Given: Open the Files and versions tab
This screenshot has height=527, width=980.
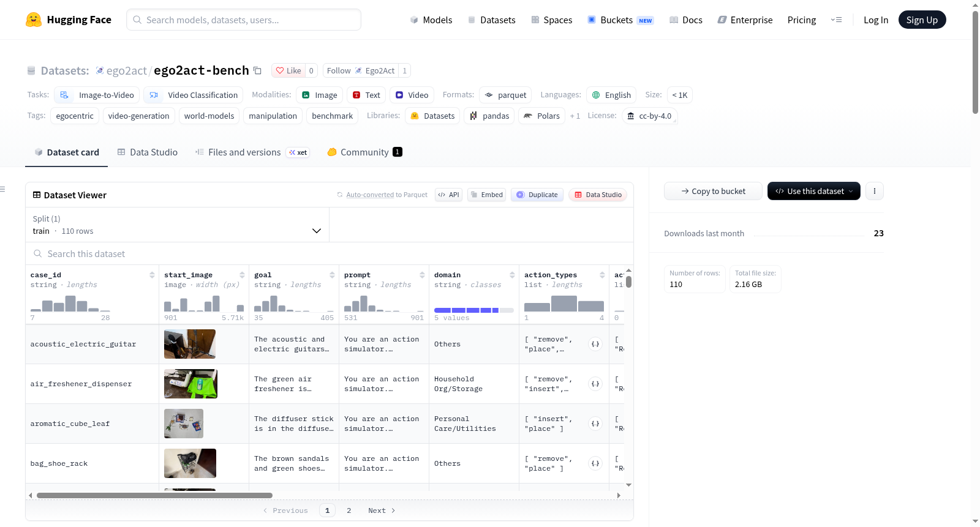Looking at the screenshot, I should (252, 152).
